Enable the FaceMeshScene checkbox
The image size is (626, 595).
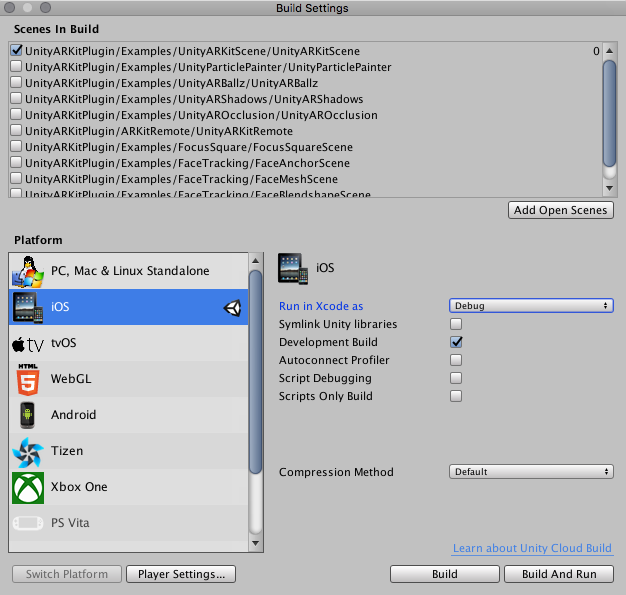point(16,178)
